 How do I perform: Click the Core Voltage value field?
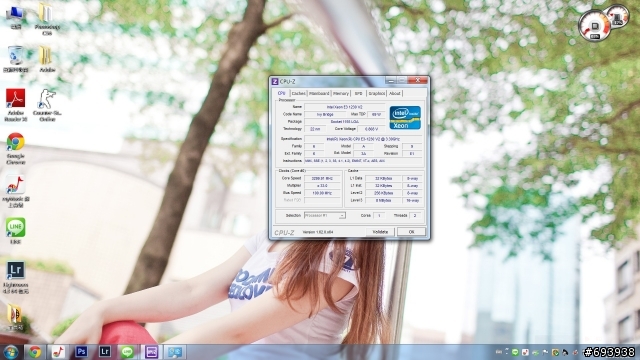[371, 129]
